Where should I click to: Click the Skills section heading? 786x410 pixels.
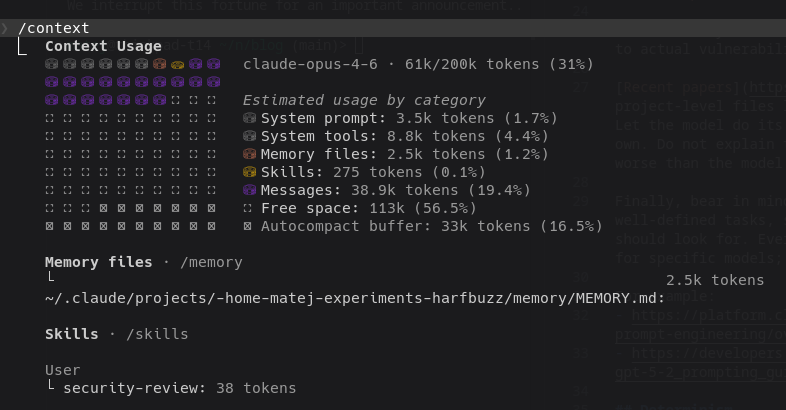point(72,334)
